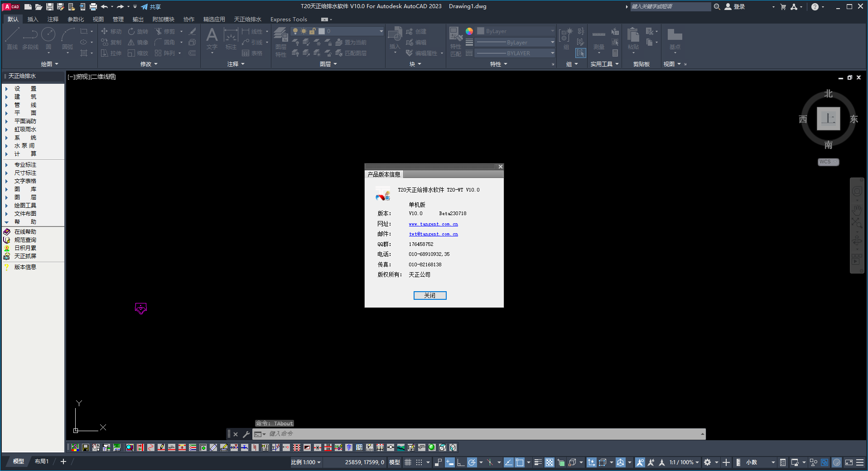The width and height of the screenshot is (868, 471).
Task: Open the 天正给排水 ribbon tab
Action: (247, 19)
